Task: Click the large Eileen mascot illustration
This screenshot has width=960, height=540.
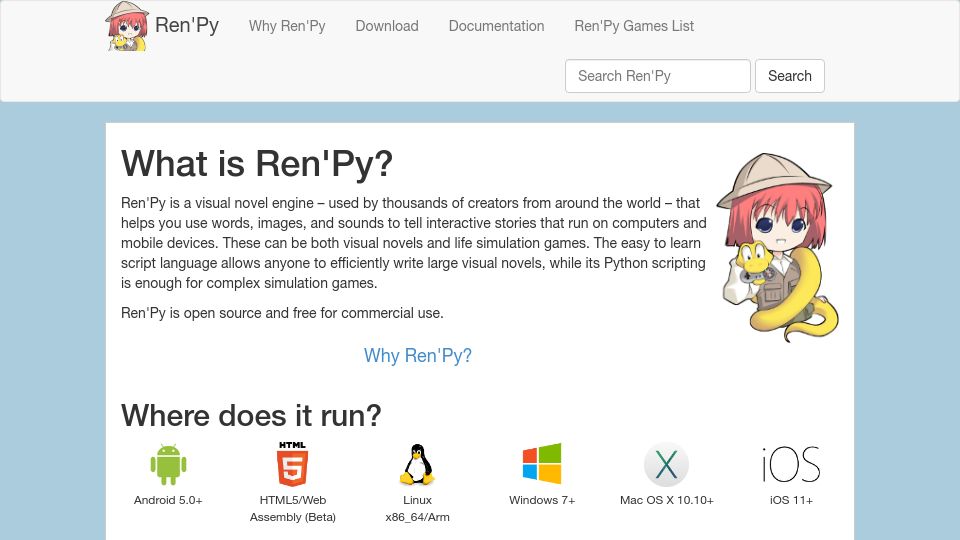Action: point(778,247)
